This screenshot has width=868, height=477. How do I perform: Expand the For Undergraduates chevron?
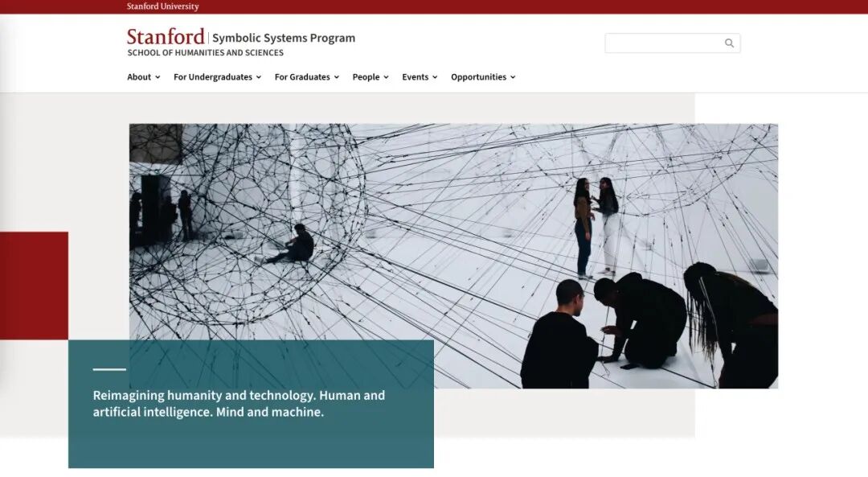pos(259,77)
